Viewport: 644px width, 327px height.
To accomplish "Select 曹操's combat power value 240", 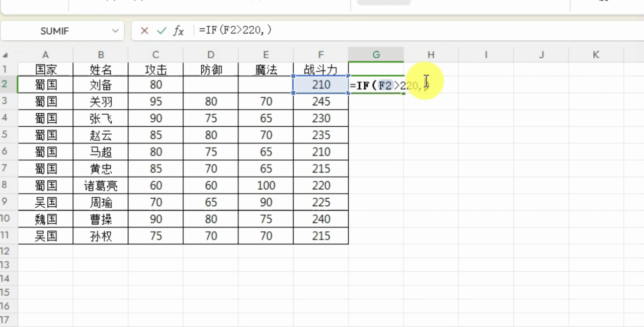I will (x=320, y=219).
